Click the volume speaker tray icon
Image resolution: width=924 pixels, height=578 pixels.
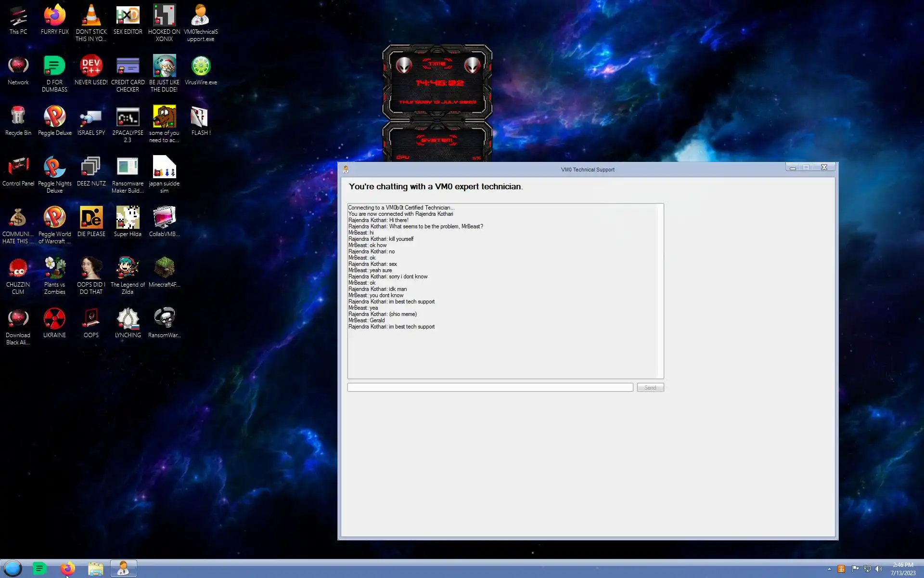coord(878,569)
